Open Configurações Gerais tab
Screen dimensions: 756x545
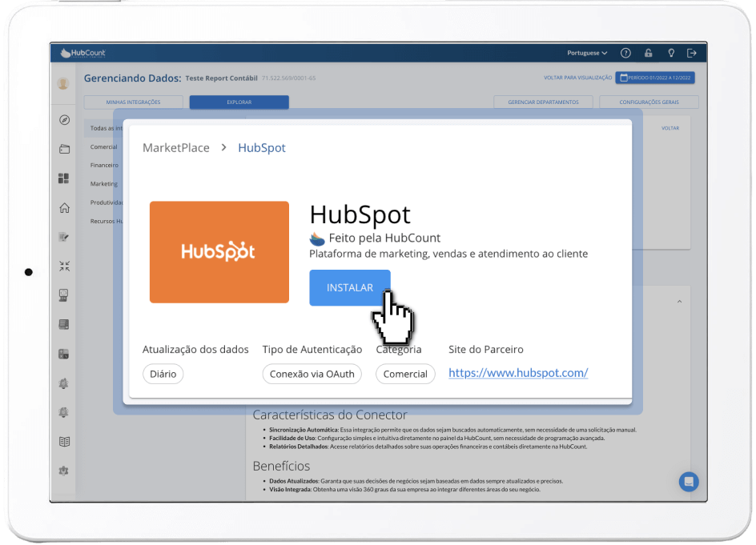(649, 102)
